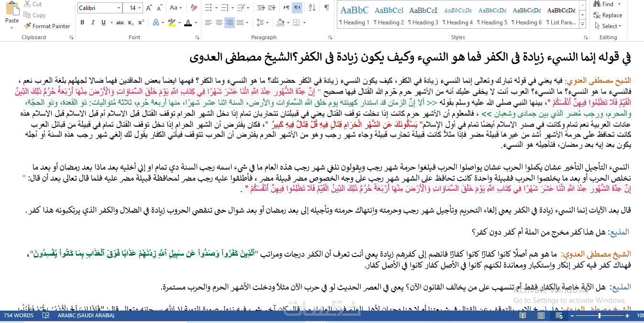Apply superscript formatting
The width and height of the screenshot is (644, 323).
point(141,22)
